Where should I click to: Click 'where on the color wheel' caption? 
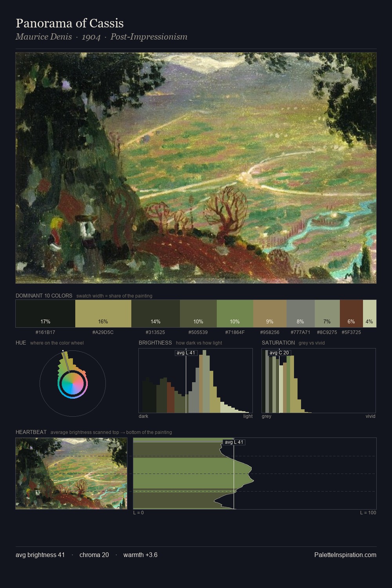pyautogui.click(x=57, y=343)
